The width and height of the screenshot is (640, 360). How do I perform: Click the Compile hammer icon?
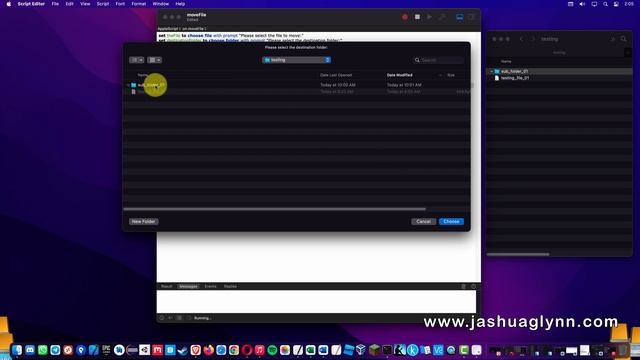point(442,17)
